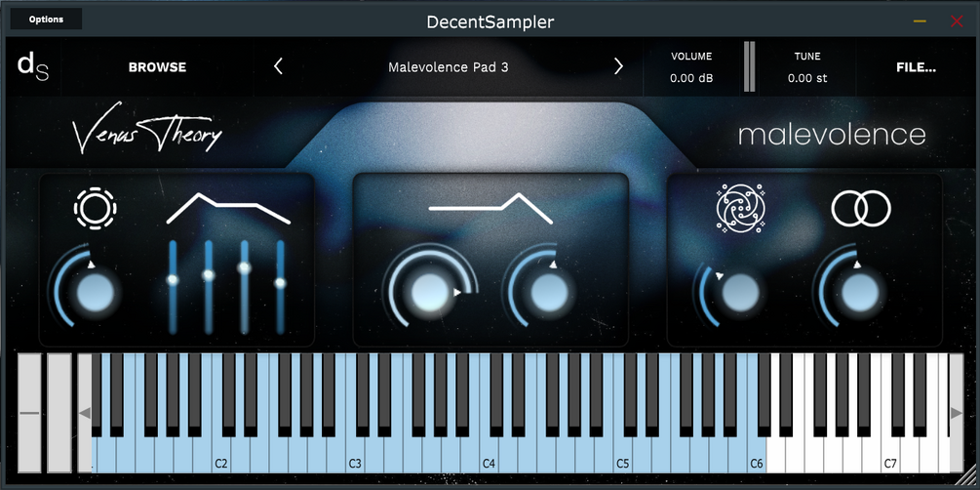The image size is (980, 490).
Task: Click the third envelope slider handle
Action: [245, 267]
